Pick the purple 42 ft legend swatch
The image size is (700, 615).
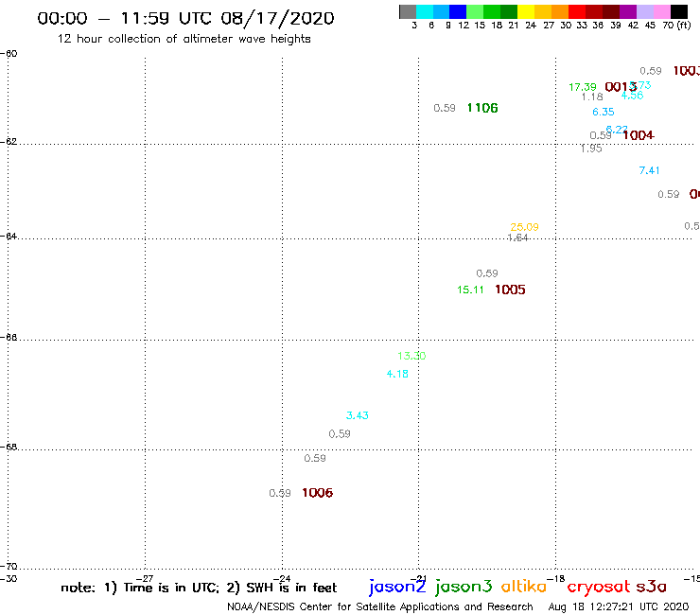(628, 11)
